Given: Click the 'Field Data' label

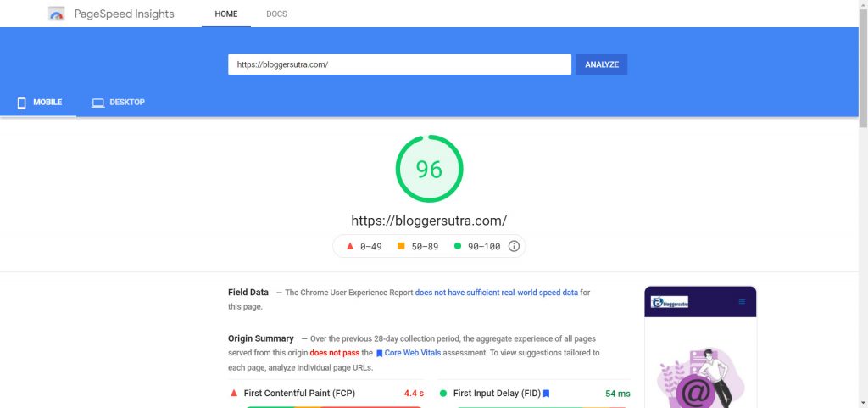Looking at the screenshot, I should 248,293.
